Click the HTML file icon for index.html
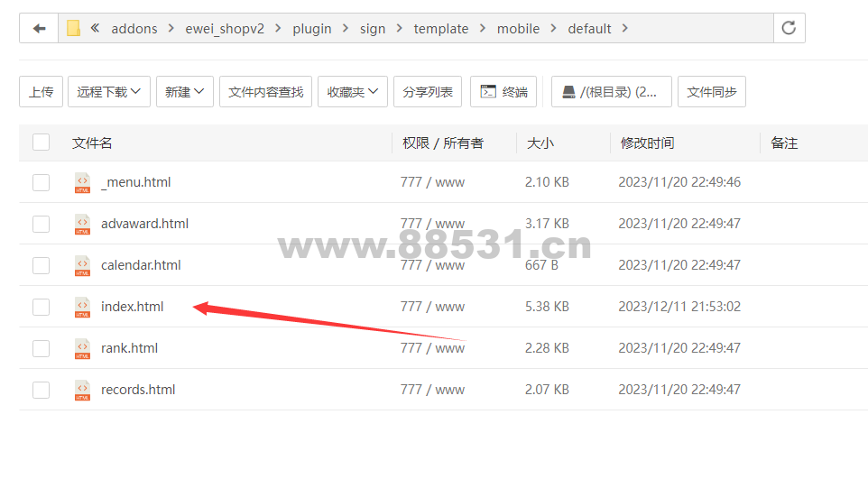868x488 pixels. pyautogui.click(x=82, y=307)
